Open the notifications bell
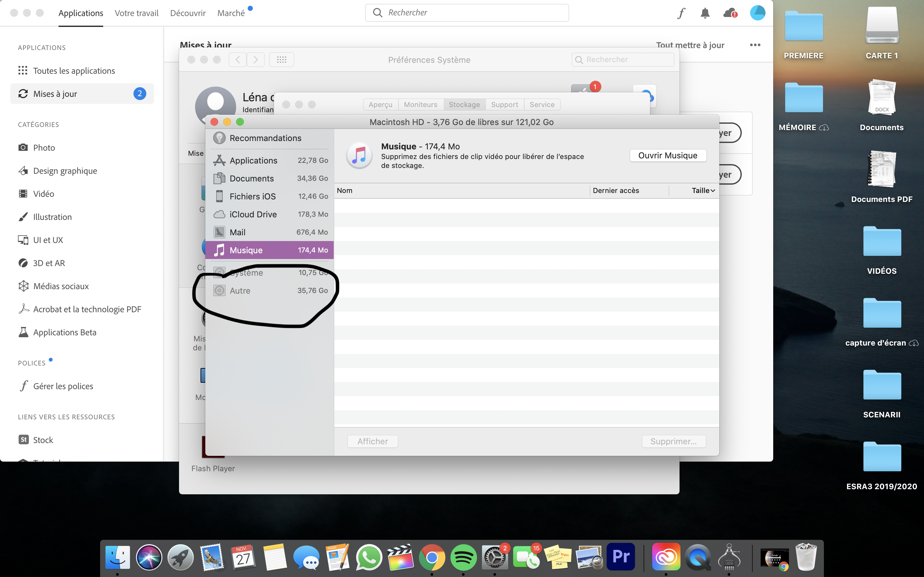The width and height of the screenshot is (924, 577). point(705,13)
